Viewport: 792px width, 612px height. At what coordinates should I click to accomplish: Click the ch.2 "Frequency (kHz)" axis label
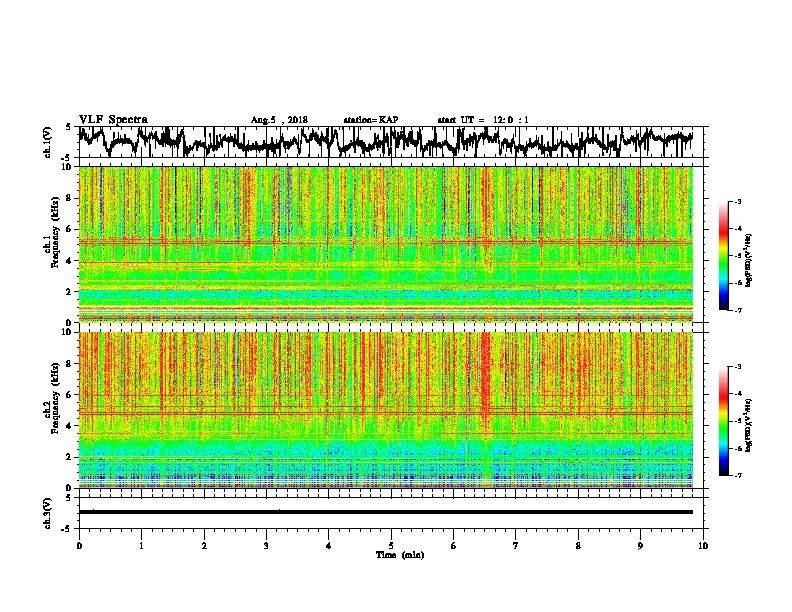[x=54, y=398]
